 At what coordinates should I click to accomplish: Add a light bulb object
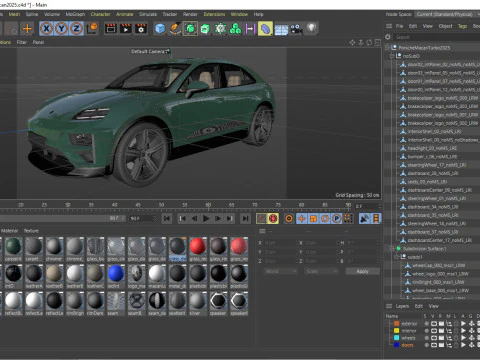[x=311, y=28]
